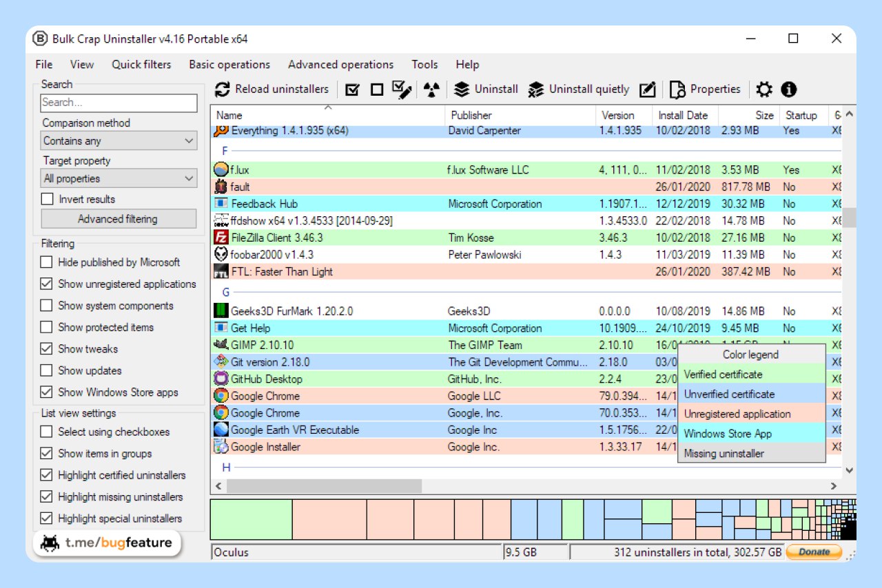The height and width of the screenshot is (588, 882).
Task: Sort by Install Date column header
Action: [x=685, y=115]
